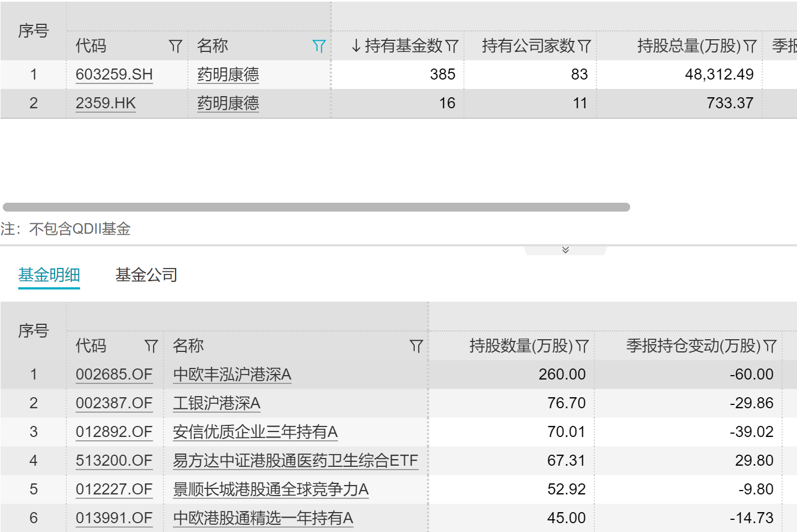Screen dimensions: 797x532
Task: Select cell value 16 in 持有基金数
Action: [x=447, y=103]
